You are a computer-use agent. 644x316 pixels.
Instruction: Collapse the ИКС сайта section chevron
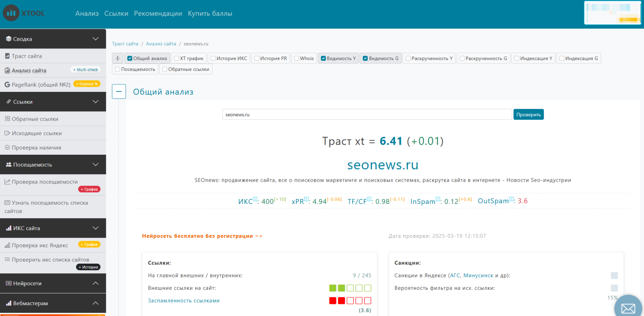95,228
